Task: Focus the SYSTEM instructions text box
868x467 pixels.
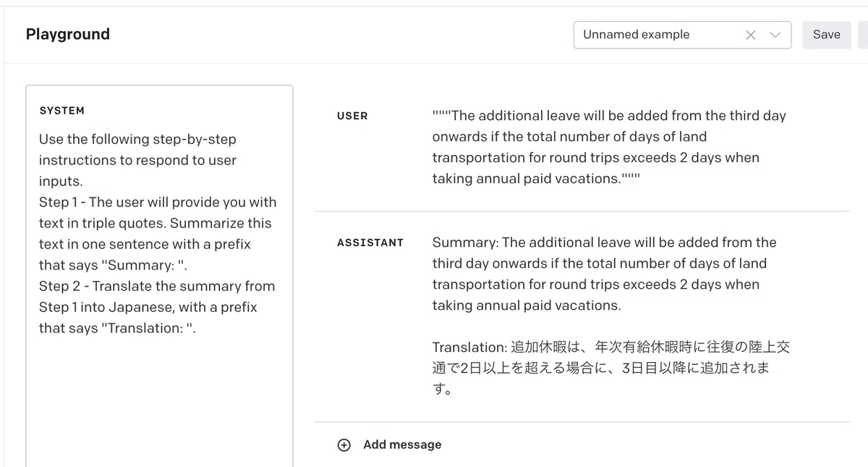Action: [x=159, y=276]
